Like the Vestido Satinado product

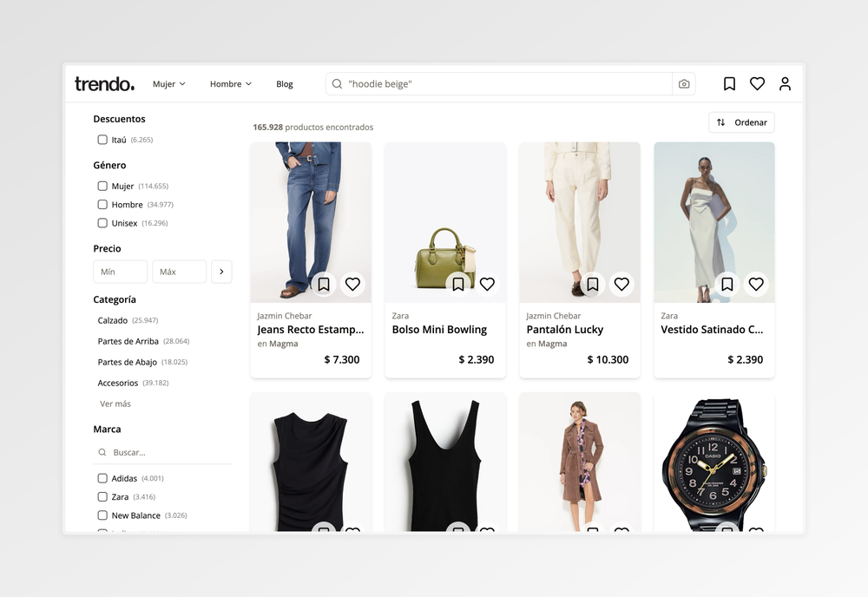(756, 284)
